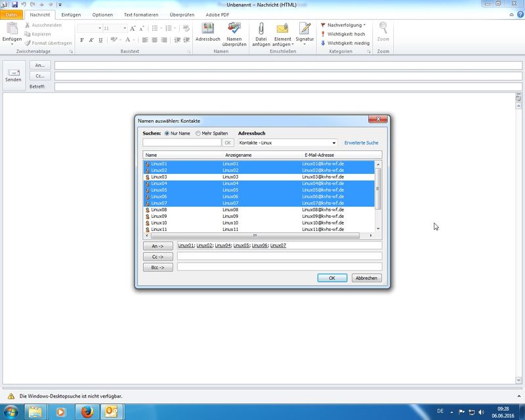Click the Signatur icon
Image resolution: width=525 pixels, height=420 pixels.
click(304, 29)
